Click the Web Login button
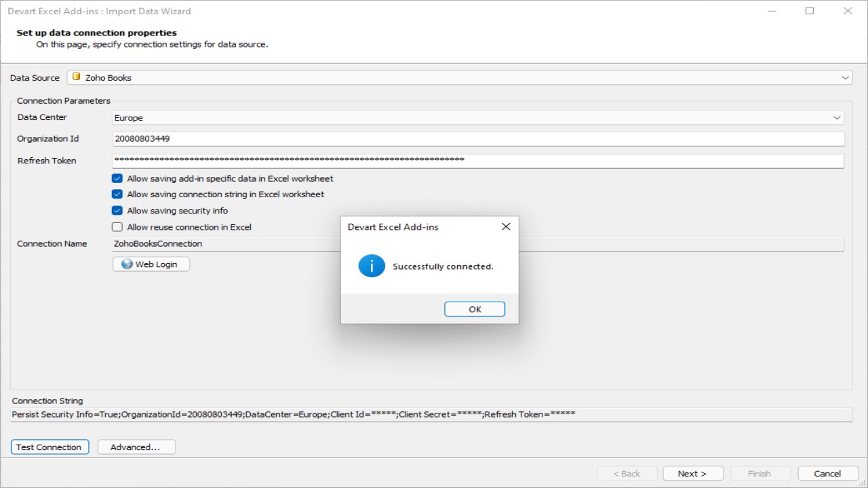Viewport: 868px width, 488px height. pyautogui.click(x=151, y=264)
